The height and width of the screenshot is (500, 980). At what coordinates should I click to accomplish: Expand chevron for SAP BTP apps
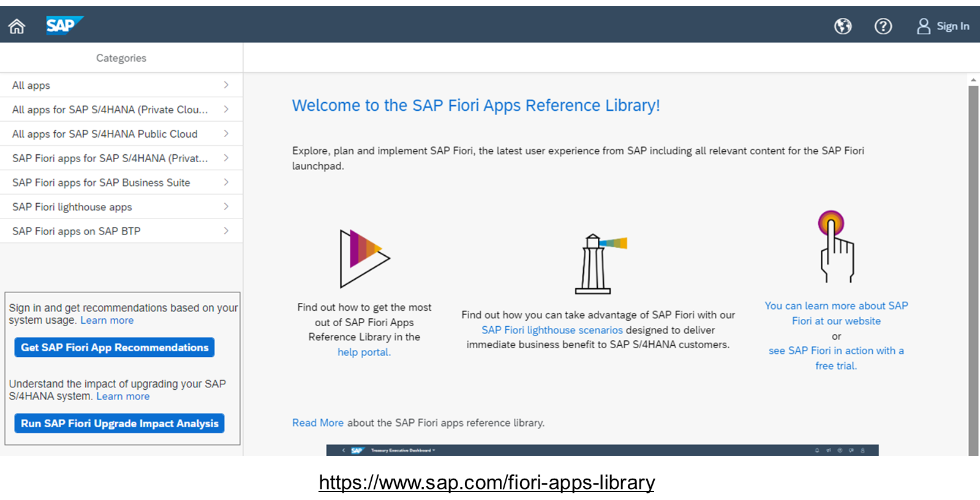click(x=226, y=231)
